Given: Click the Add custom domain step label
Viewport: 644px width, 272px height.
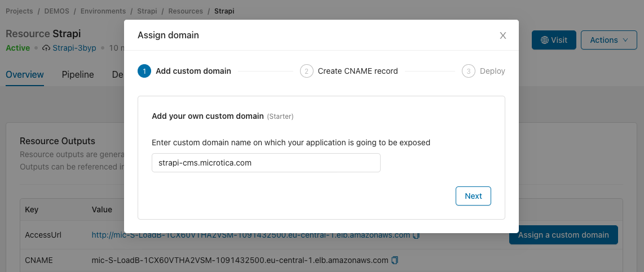Looking at the screenshot, I should click(x=193, y=71).
